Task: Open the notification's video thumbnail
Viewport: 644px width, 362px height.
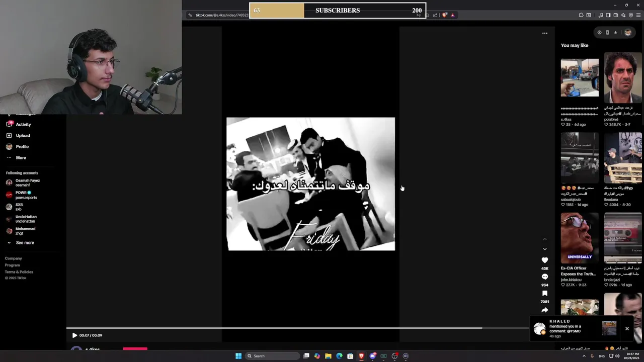Action: tap(609, 328)
